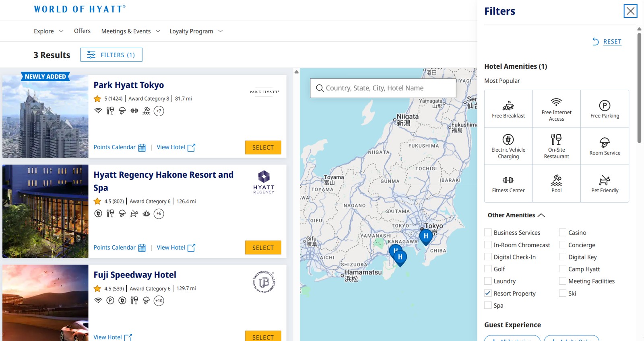Check the Casino amenity checkbox
This screenshot has height=341, width=644.
pyautogui.click(x=563, y=232)
